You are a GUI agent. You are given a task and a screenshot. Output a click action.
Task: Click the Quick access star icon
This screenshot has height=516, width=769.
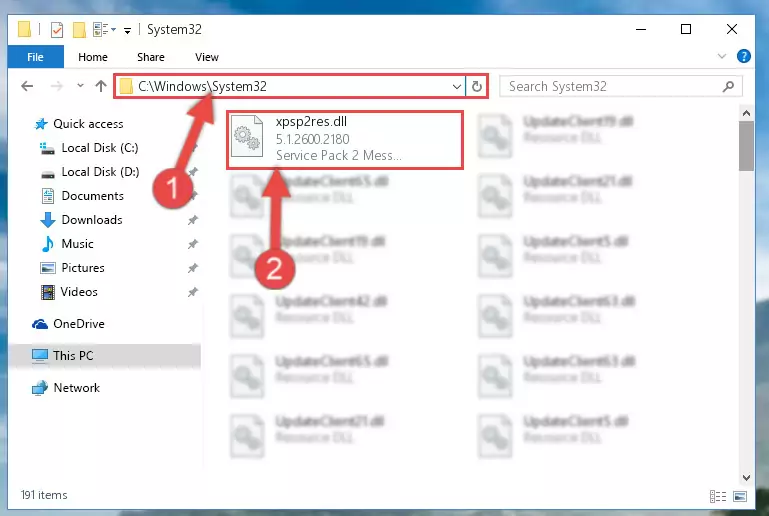pyautogui.click(x=41, y=124)
